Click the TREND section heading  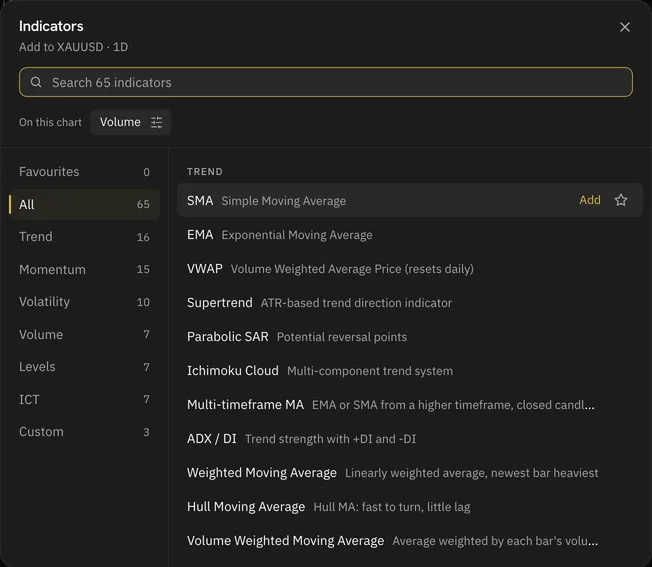pyautogui.click(x=205, y=172)
